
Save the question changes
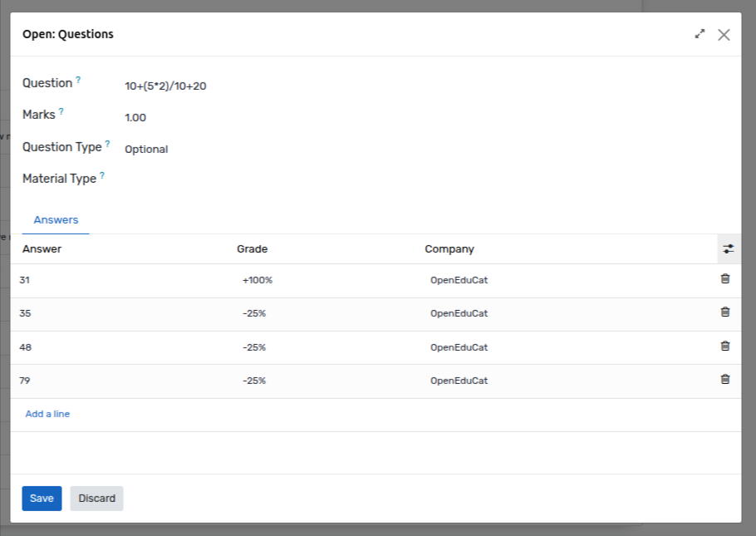(x=42, y=499)
